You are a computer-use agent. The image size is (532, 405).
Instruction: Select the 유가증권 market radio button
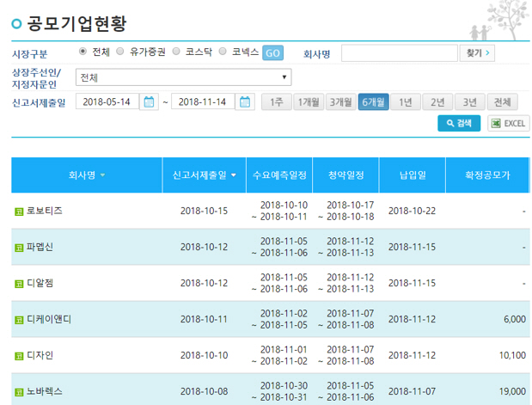click(x=120, y=52)
